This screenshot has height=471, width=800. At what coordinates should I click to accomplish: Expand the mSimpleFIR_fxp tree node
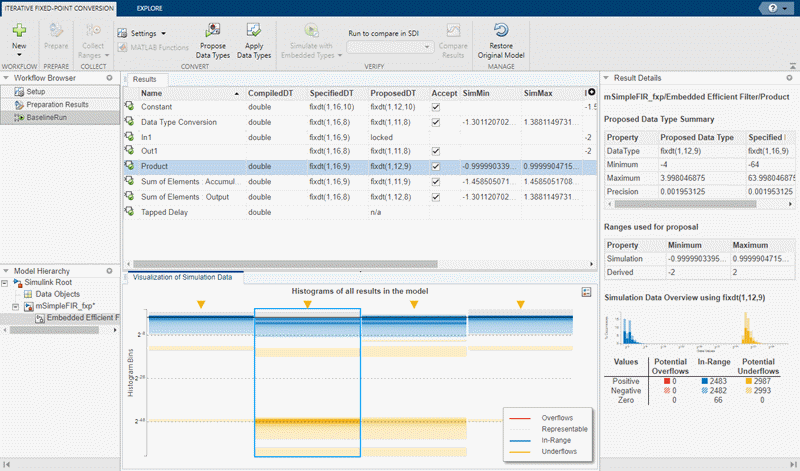(x=14, y=307)
